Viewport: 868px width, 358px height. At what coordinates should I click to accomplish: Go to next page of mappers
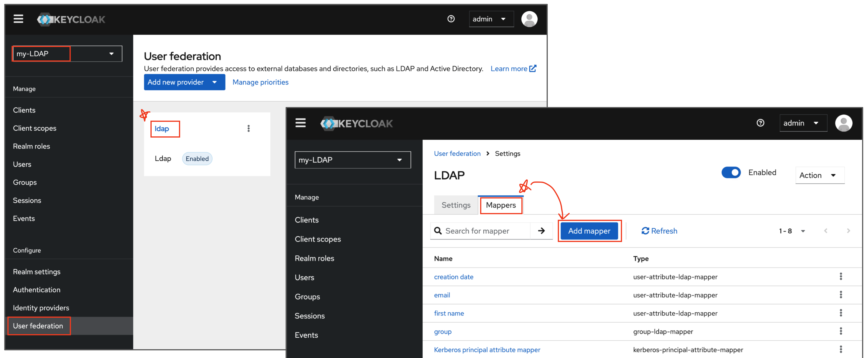coord(848,231)
